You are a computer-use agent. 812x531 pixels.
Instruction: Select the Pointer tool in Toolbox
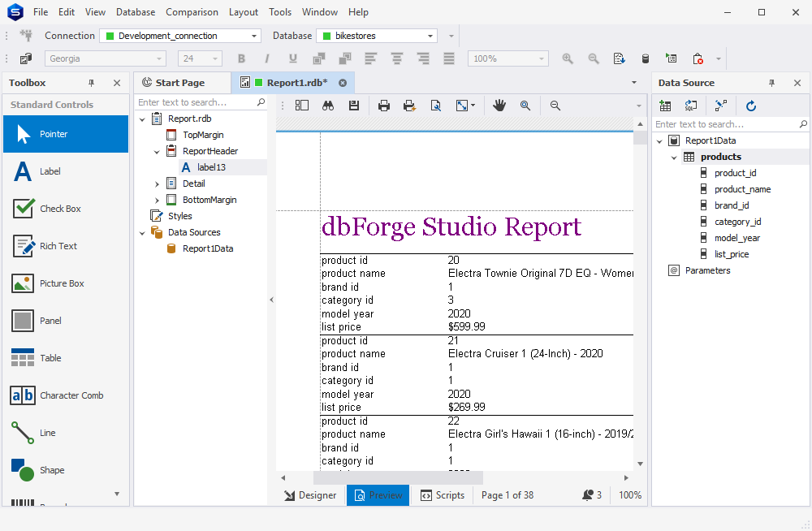[66, 134]
